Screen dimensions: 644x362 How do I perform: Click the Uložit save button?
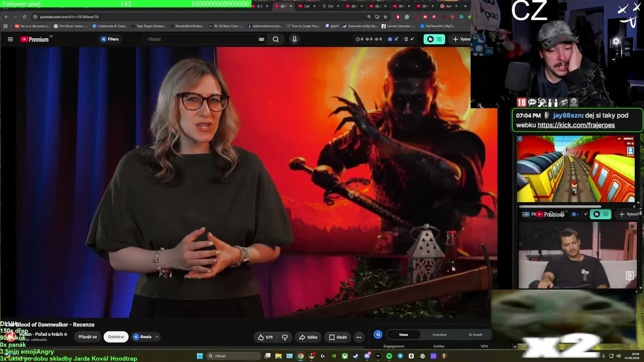[338, 337]
